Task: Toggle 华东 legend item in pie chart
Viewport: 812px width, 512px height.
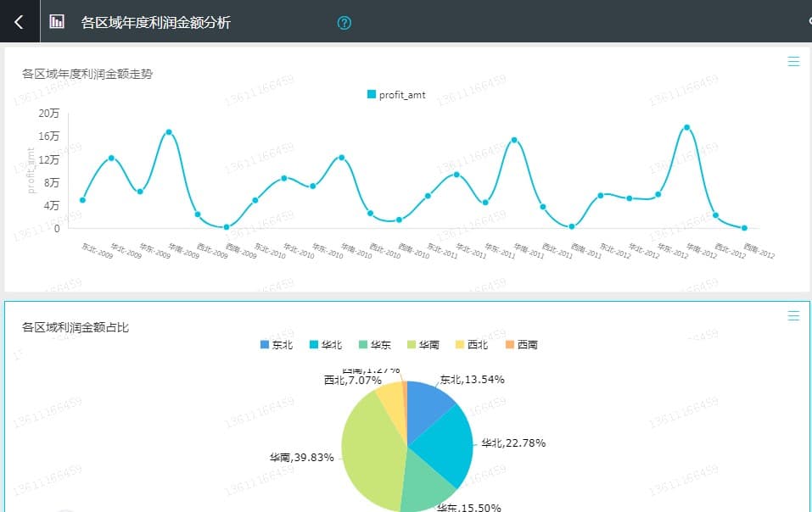Action: click(x=374, y=344)
